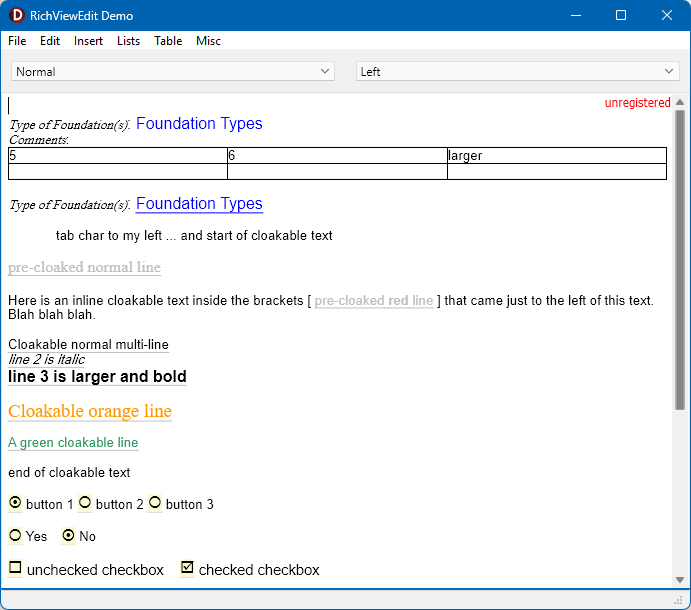The width and height of the screenshot is (691, 610).
Task: Click the resize grip in status bar
Action: [x=679, y=600]
